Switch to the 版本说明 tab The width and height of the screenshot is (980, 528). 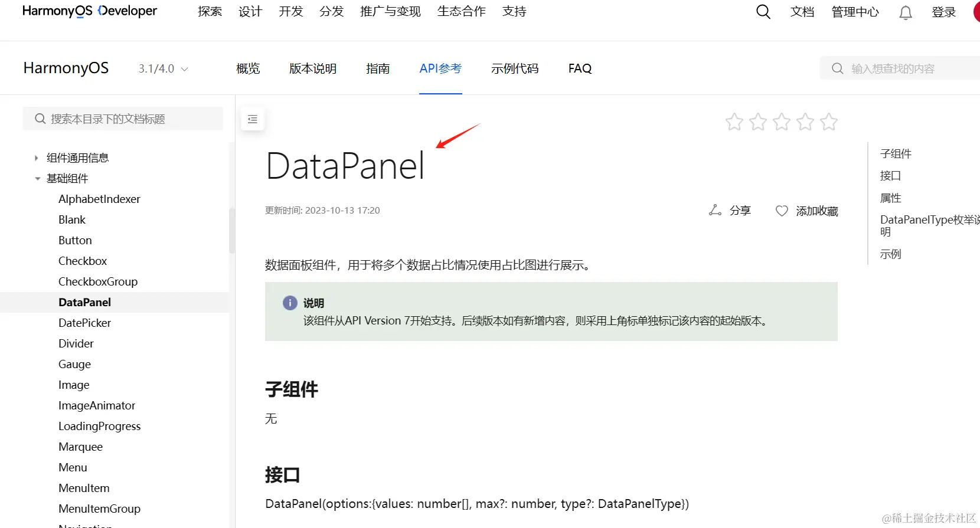pos(313,68)
